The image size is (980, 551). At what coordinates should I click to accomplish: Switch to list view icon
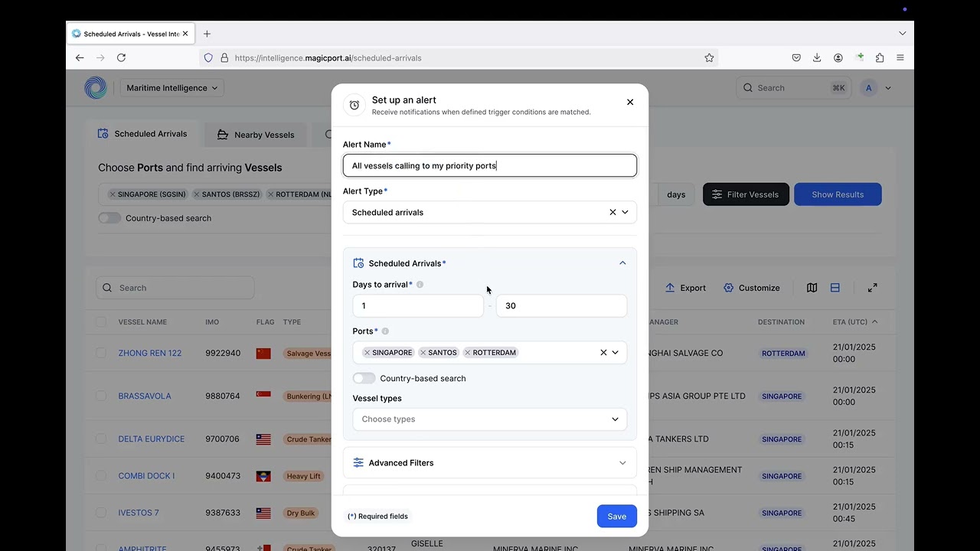tap(835, 288)
